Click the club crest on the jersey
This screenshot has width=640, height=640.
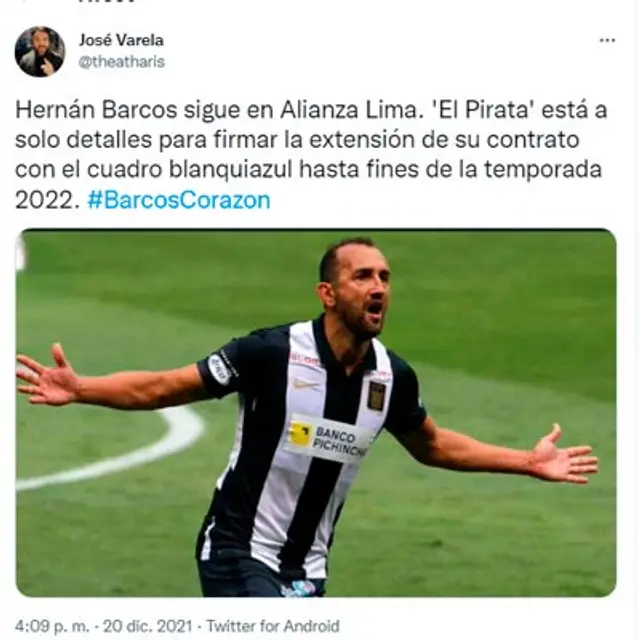pos(376,395)
